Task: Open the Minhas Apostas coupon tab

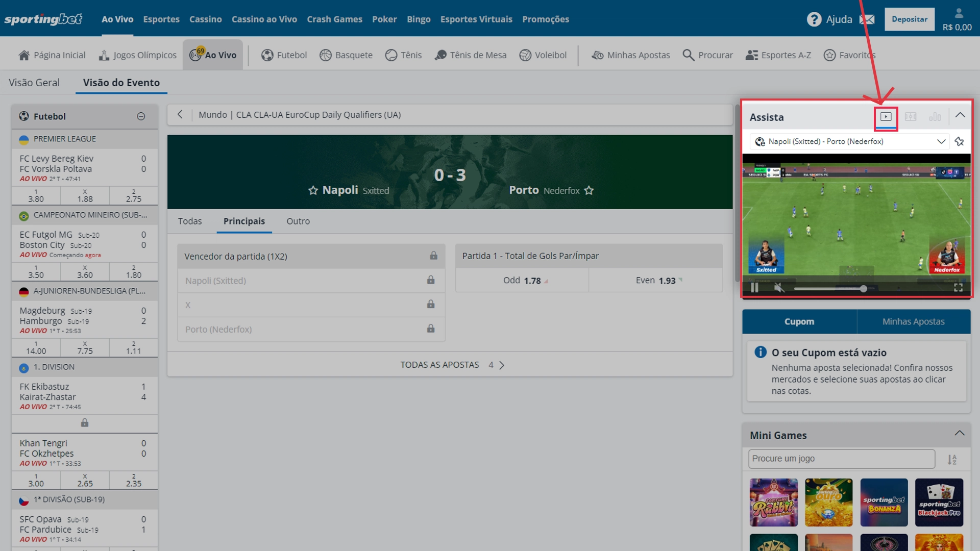Action: point(913,321)
